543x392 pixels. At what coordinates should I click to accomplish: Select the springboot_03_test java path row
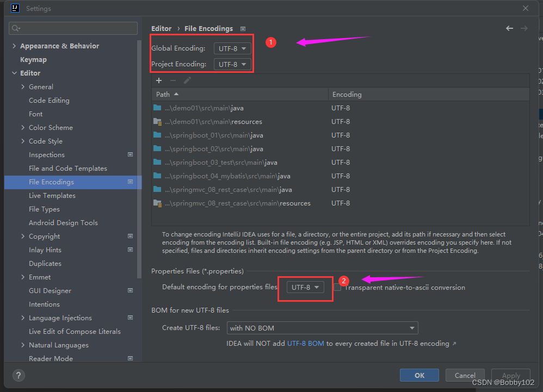tap(341, 162)
